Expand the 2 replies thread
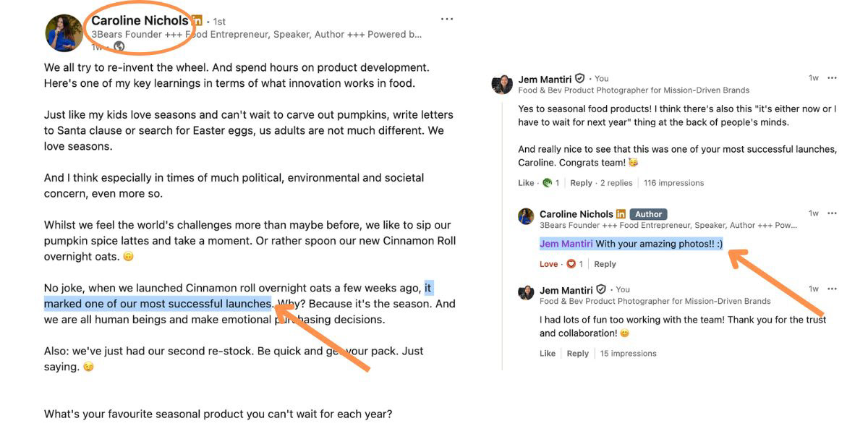Image resolution: width=868 pixels, height=434 pixels. click(x=616, y=183)
